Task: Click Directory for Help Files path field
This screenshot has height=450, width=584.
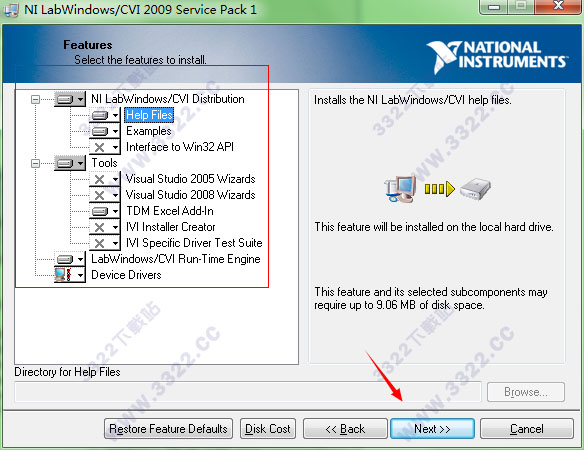Action: [248, 392]
